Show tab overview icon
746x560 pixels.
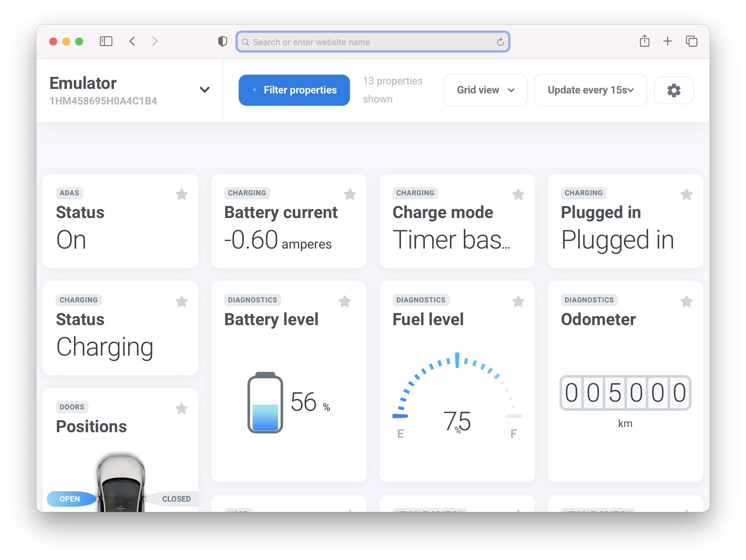(x=692, y=41)
